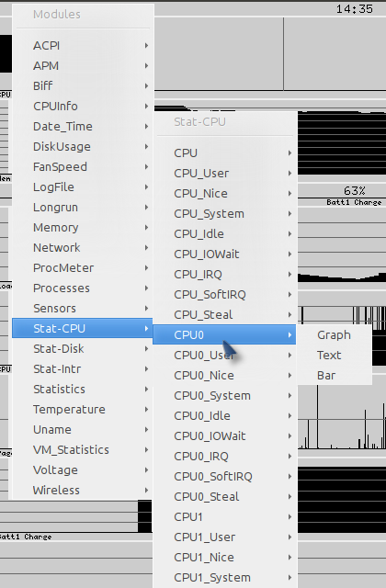Open the ACPI module submenu
386x588 pixels.
click(83, 45)
